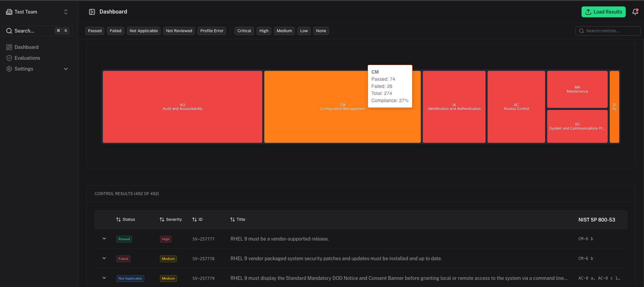The image size is (644, 287).
Task: Click the Load Results button
Action: click(x=604, y=12)
